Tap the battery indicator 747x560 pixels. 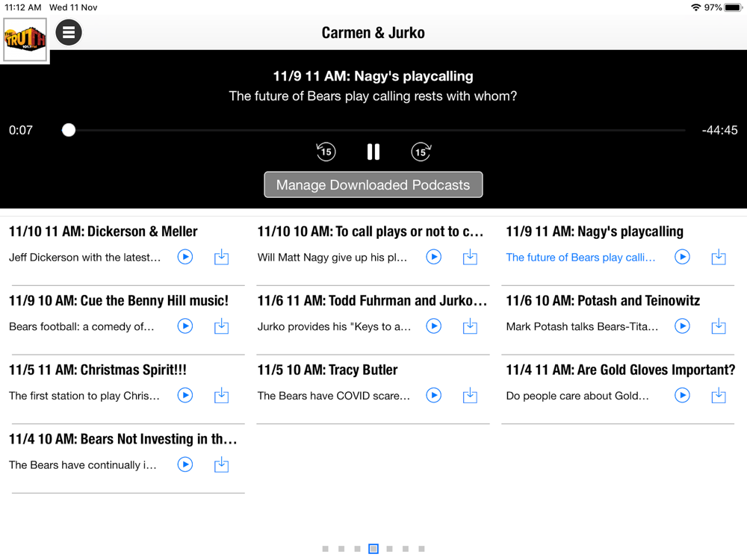734,7
